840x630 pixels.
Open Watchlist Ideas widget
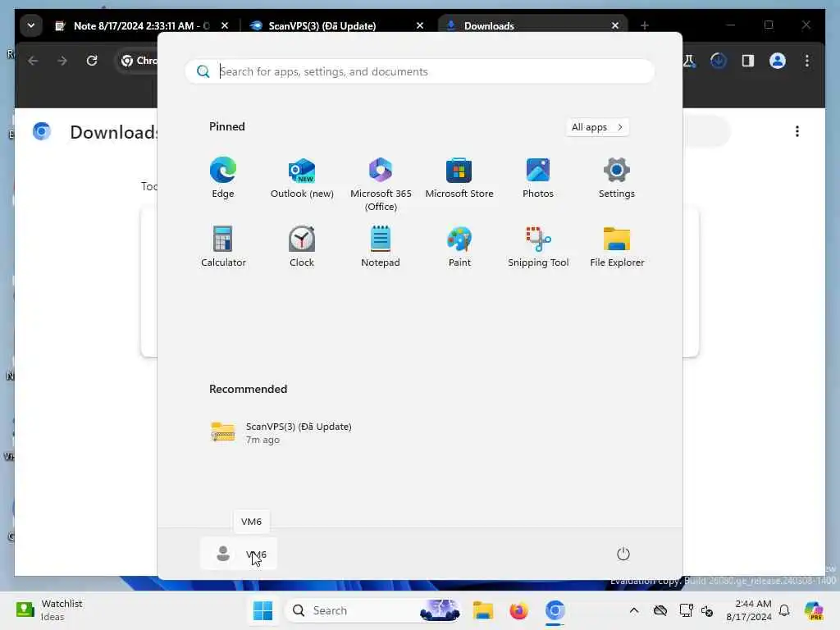pyautogui.click(x=50, y=610)
